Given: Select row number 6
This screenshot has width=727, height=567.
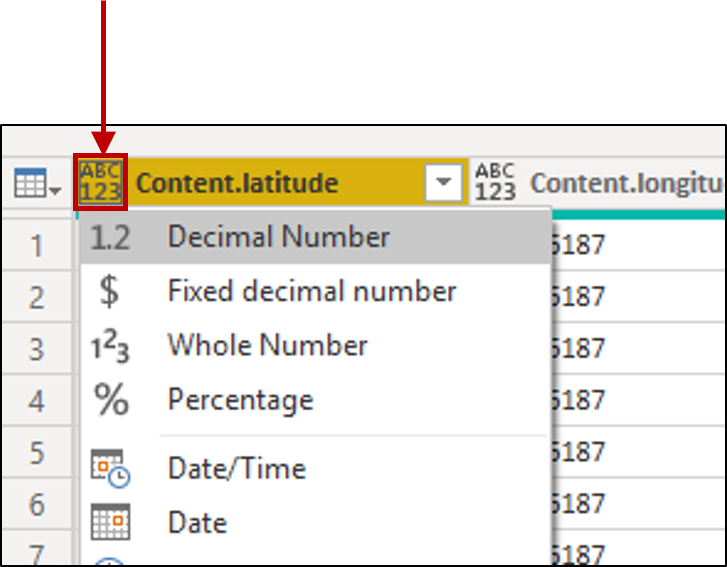Looking at the screenshot, I should [x=37, y=504].
